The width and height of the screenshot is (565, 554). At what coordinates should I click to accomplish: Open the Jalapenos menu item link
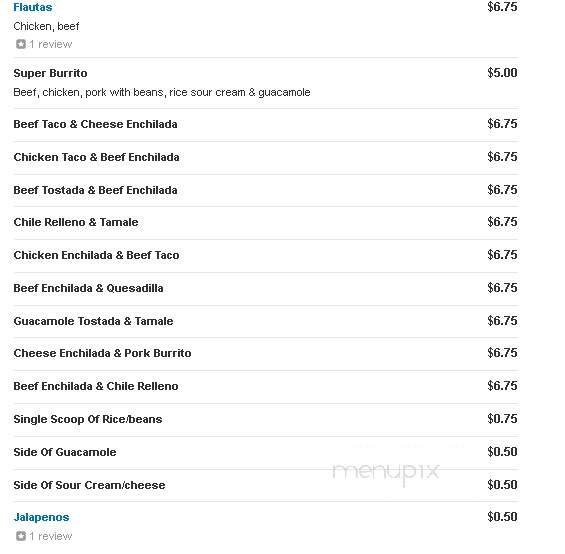tap(41, 517)
